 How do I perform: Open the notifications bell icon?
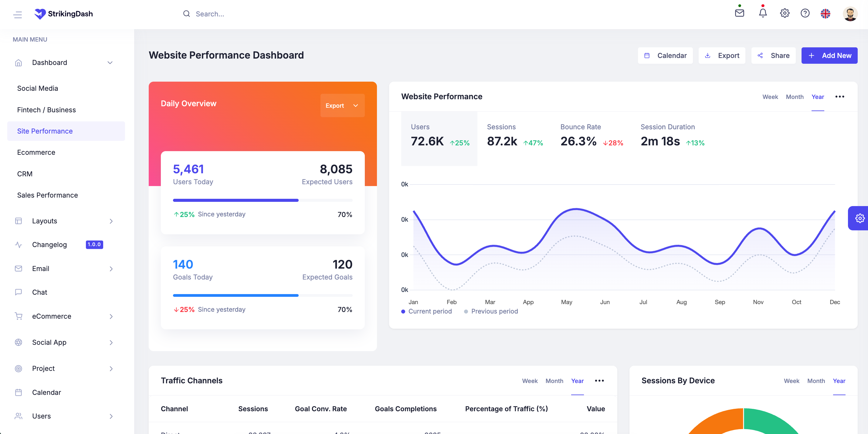point(762,13)
